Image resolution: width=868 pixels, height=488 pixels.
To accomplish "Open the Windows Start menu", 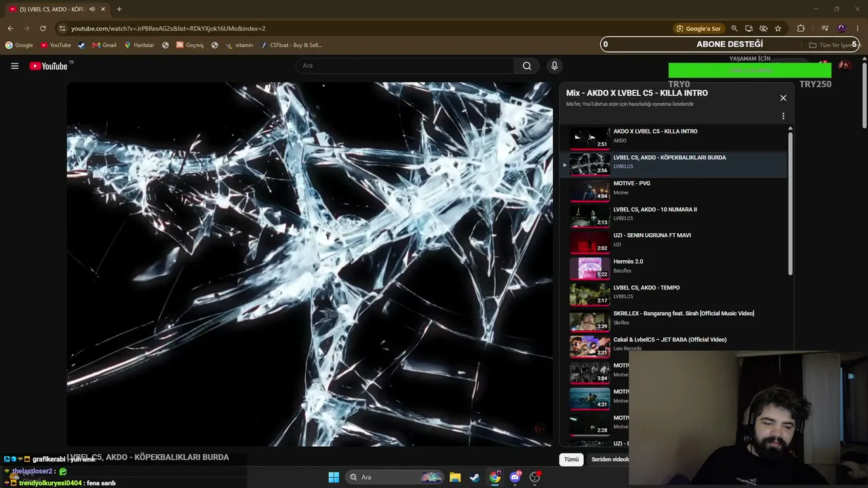I will [x=334, y=477].
